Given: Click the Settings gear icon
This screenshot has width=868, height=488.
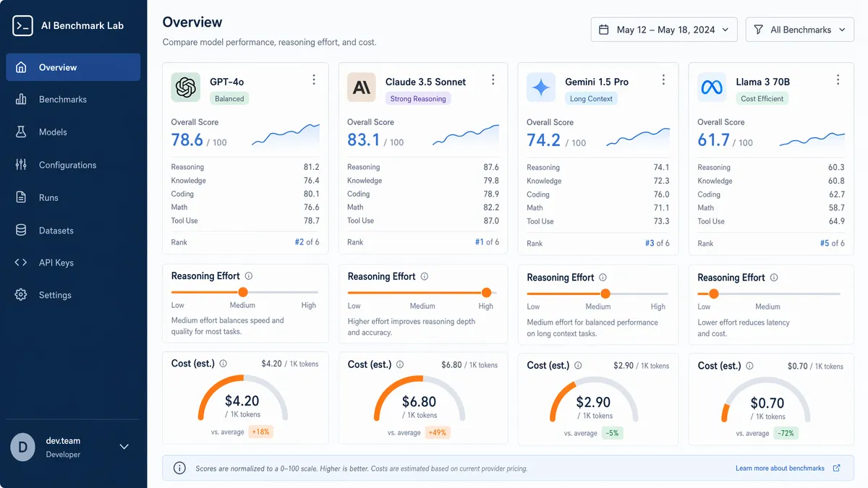Looking at the screenshot, I should click(21, 295).
